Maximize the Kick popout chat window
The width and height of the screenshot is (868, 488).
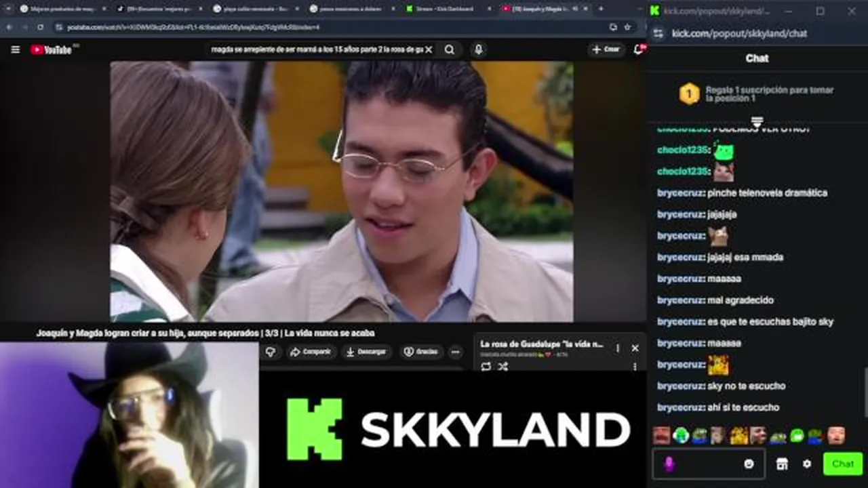tap(820, 11)
